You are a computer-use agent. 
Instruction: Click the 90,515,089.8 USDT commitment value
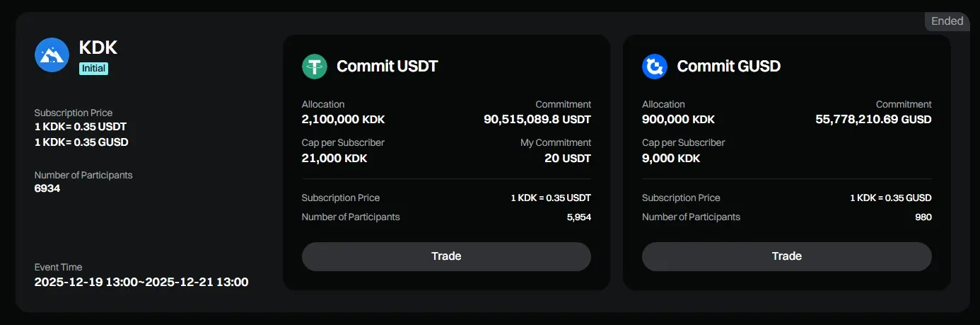click(x=537, y=119)
